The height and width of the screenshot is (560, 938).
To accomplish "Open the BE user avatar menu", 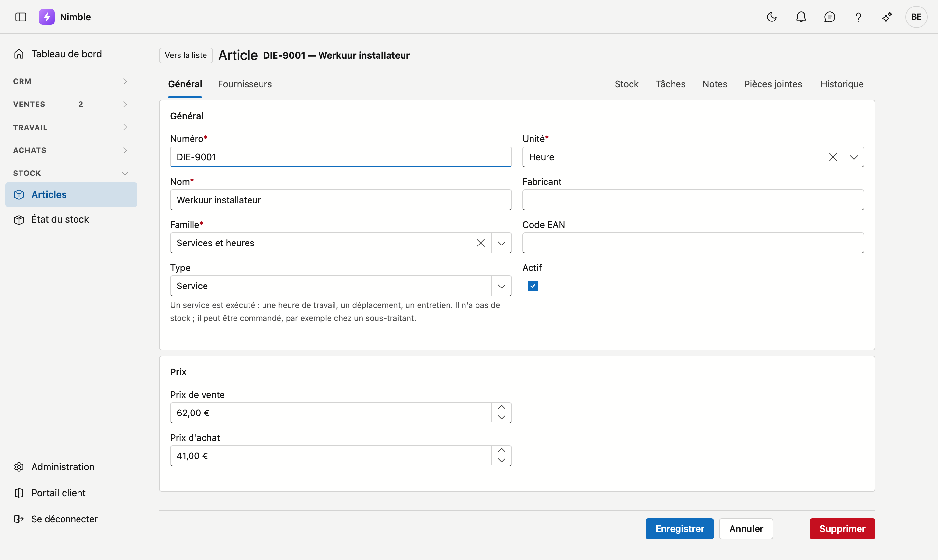I will [x=916, y=17].
